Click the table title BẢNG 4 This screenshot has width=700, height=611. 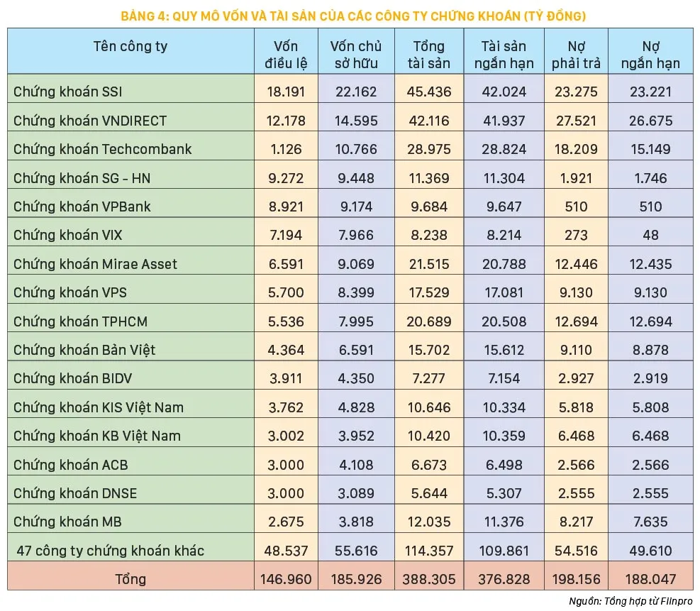[350, 15]
